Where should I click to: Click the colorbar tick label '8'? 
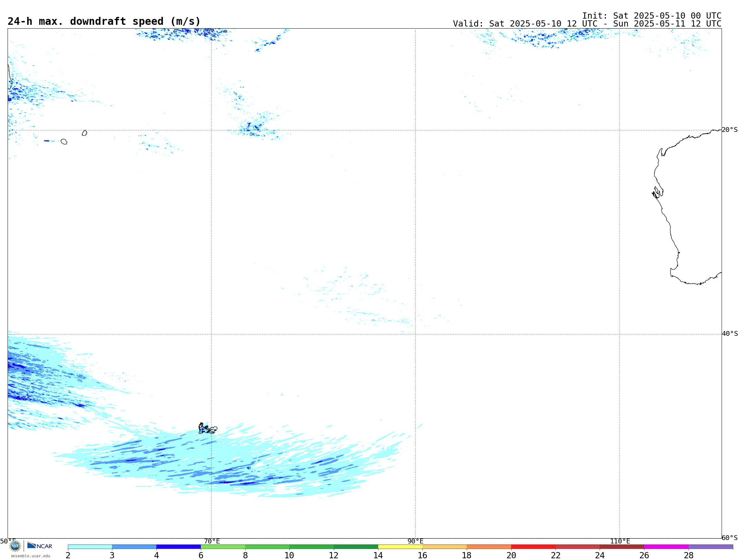pos(245,555)
